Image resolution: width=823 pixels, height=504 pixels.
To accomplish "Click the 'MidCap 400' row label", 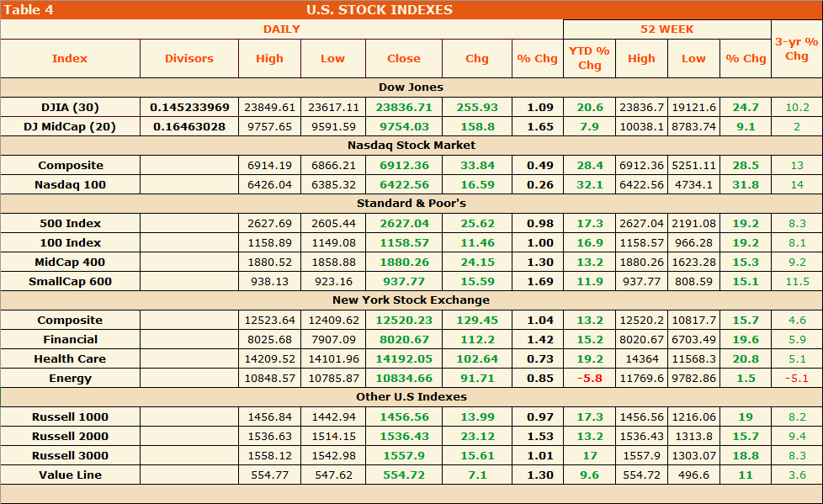I will tap(71, 262).
